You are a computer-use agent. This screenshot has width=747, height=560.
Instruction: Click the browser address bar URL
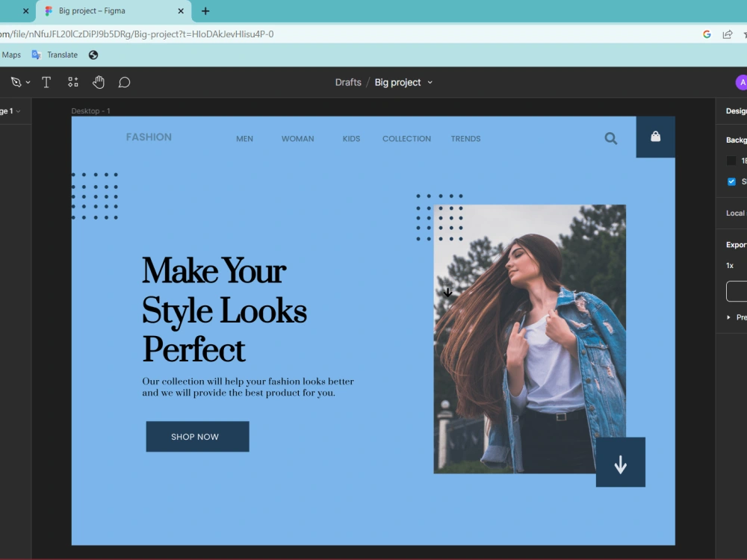137,34
